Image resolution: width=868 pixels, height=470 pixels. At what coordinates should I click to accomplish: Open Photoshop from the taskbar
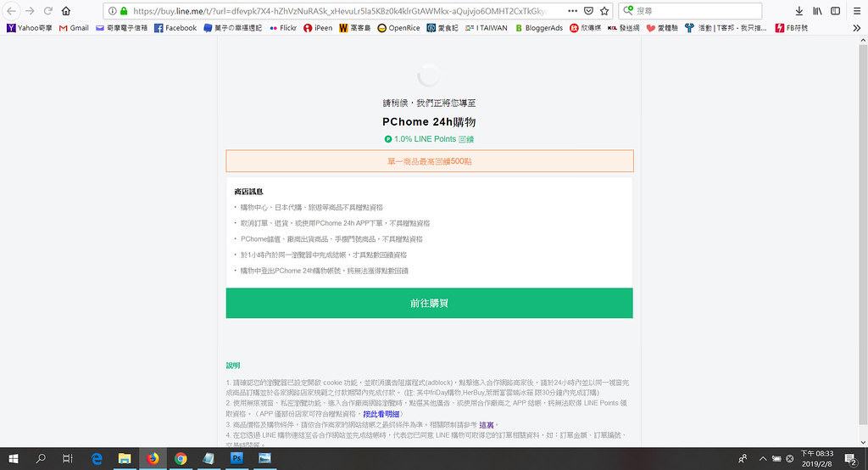pos(236,458)
